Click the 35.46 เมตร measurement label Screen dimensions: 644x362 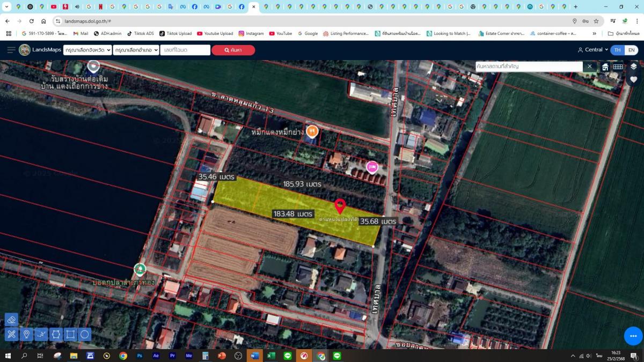216,176
